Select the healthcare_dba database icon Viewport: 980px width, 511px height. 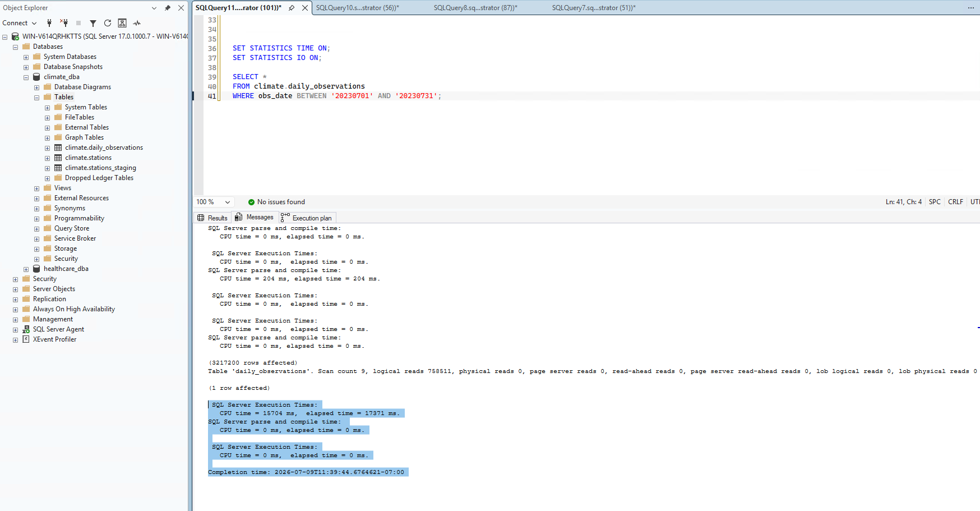(36, 269)
